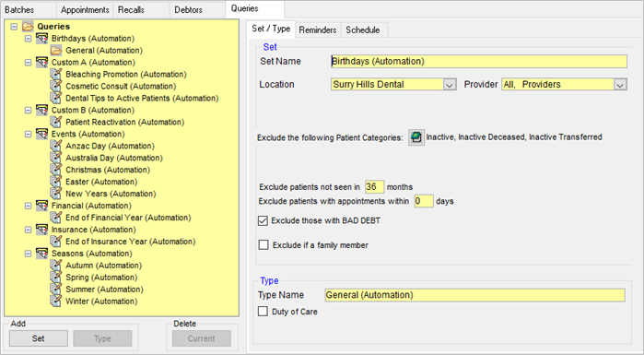Click the General (Automation) folder icon
This screenshot has width=644, height=355.
click(x=56, y=51)
